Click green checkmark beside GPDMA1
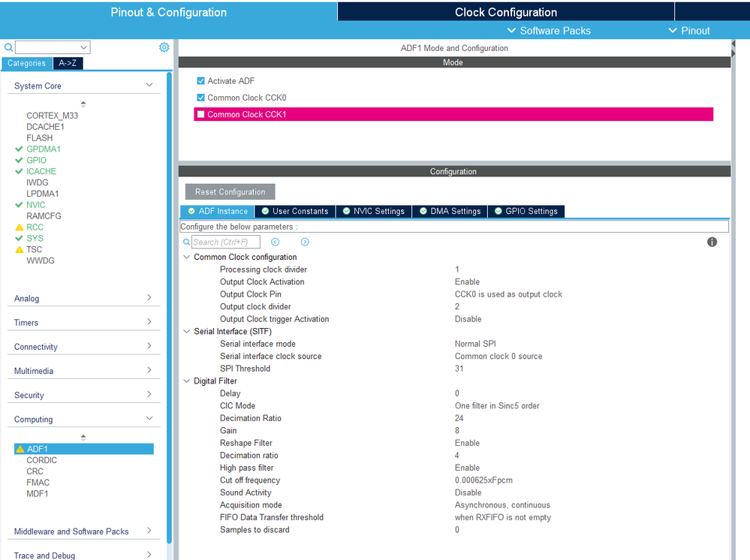Viewport: 750px width, 560px height. 19,149
